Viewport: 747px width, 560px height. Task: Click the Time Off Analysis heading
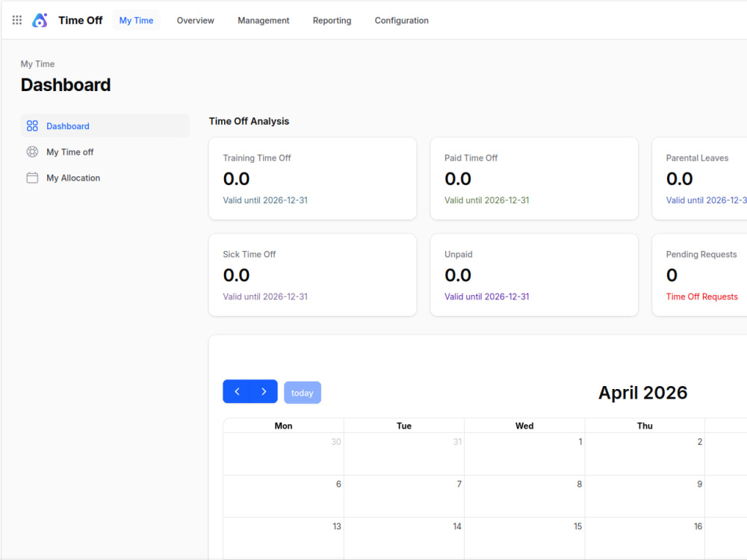coord(249,121)
